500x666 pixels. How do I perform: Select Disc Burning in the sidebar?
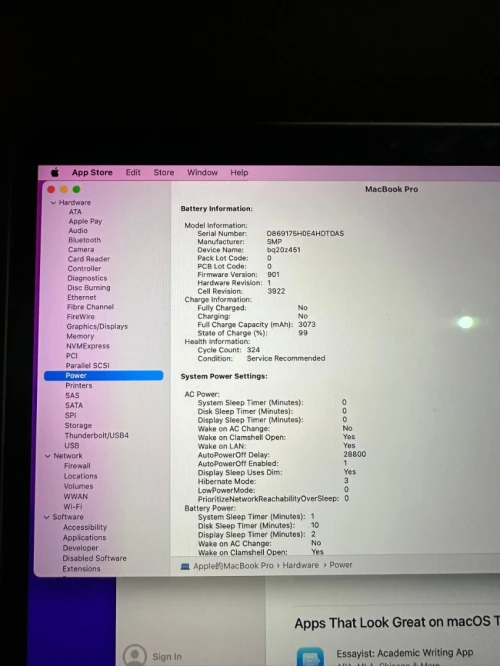(x=88, y=288)
